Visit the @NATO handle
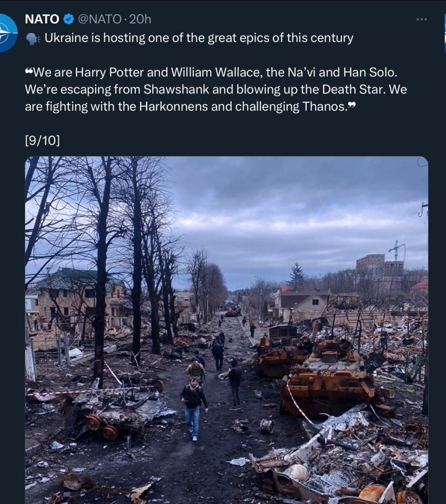446x504 pixels. [x=100, y=19]
